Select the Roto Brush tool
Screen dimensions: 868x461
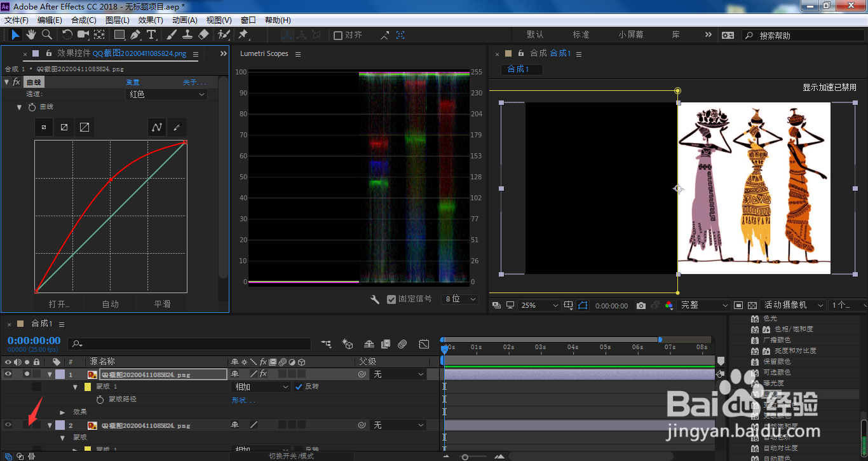(x=224, y=34)
